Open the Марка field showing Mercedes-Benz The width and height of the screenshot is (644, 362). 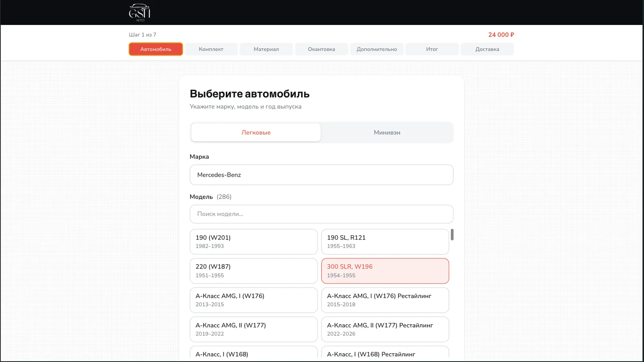(x=322, y=175)
